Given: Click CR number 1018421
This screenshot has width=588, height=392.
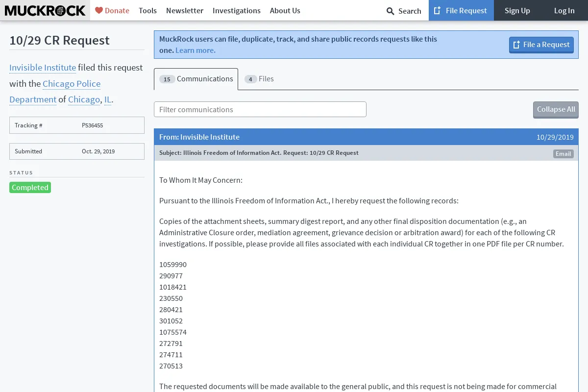Looking at the screenshot, I should (173, 287).
